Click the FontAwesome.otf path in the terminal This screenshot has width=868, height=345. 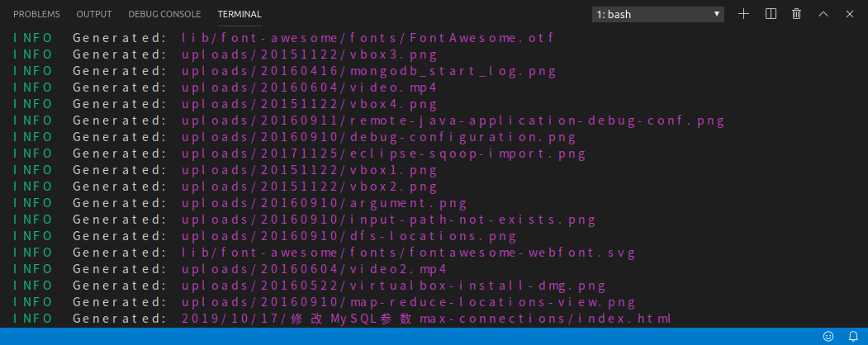368,38
